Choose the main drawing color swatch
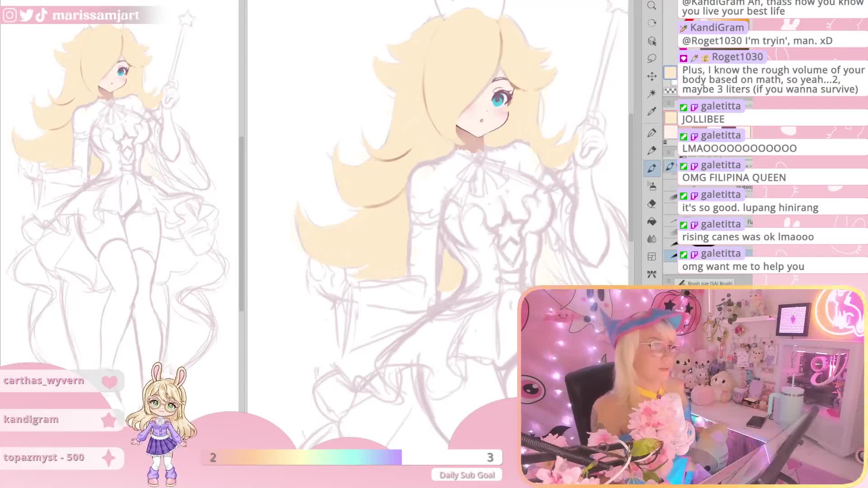Viewport: 868px width, 488px height. coord(670,73)
